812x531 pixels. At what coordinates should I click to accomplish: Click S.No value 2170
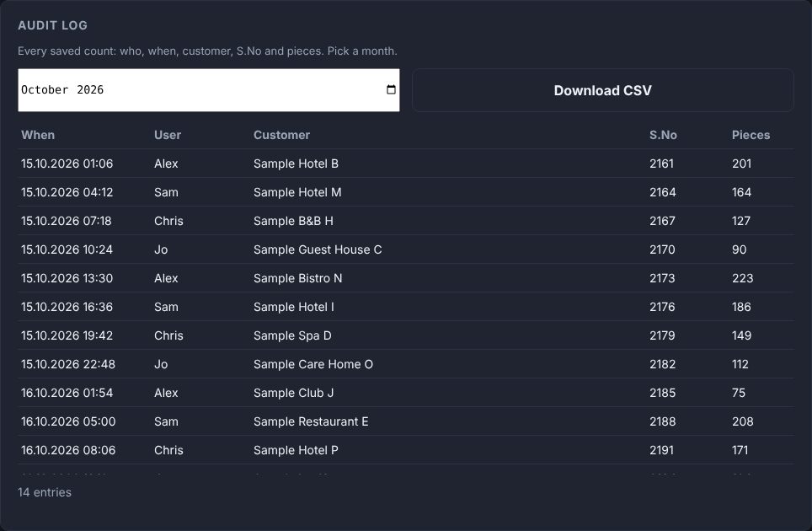[662, 249]
